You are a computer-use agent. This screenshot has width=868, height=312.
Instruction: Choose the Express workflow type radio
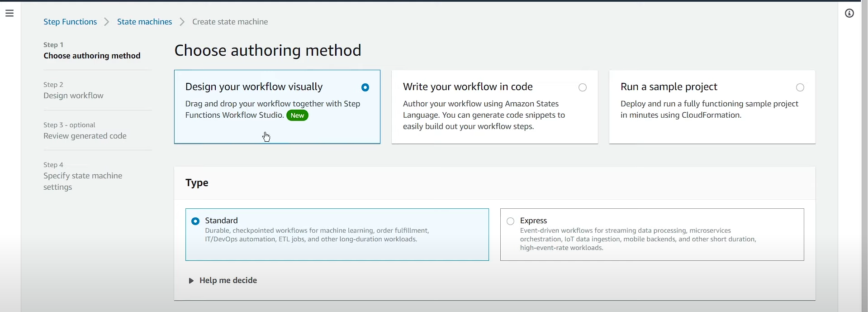tap(511, 221)
